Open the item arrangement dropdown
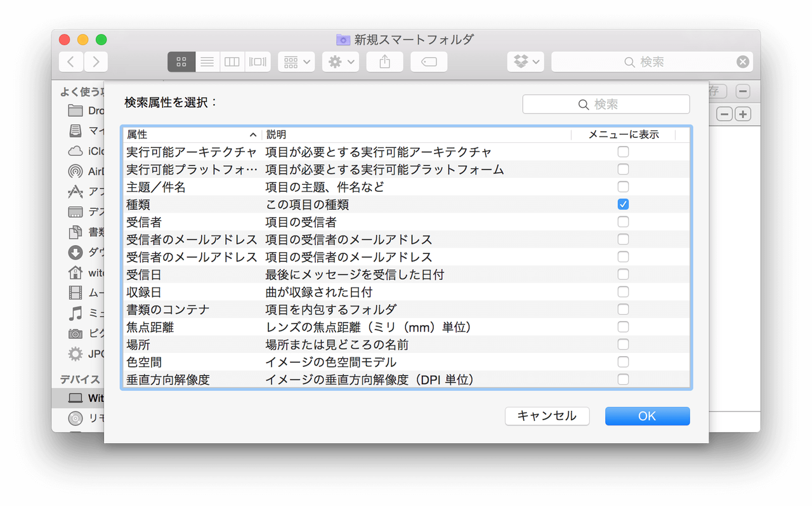Screen dimensions: 812x506 point(296,62)
